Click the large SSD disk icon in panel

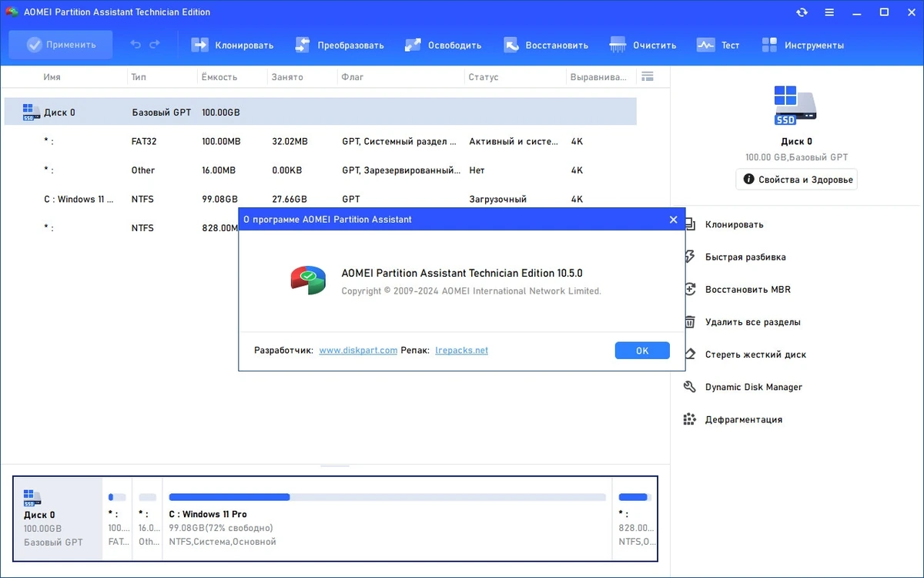[795, 105]
